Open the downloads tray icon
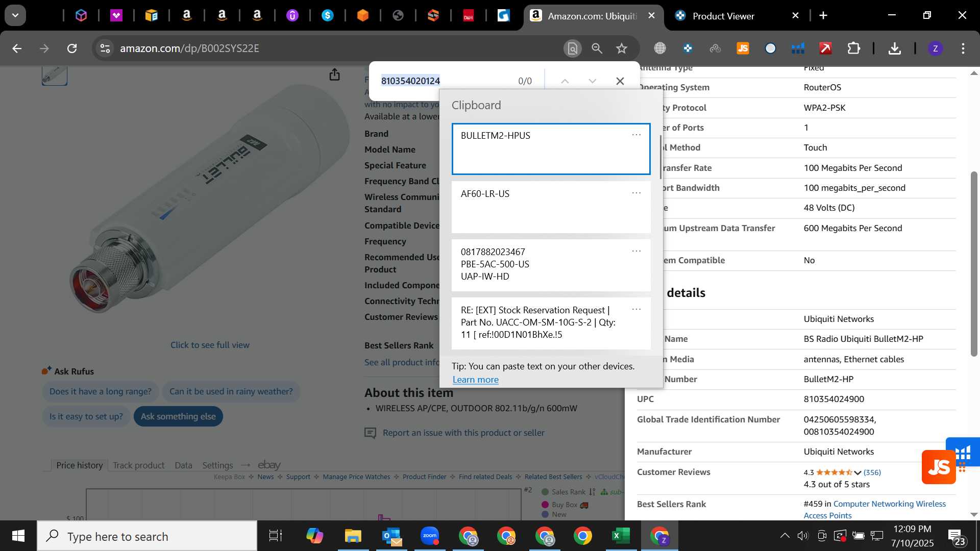The image size is (980, 551). 894,48
